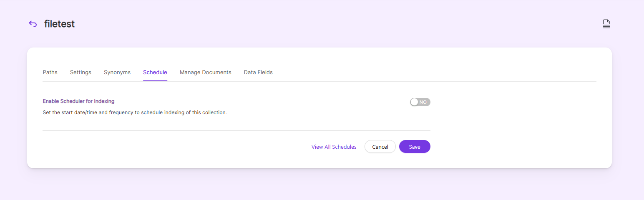Select the Synonyms tab
The height and width of the screenshot is (200, 644).
pos(117,72)
